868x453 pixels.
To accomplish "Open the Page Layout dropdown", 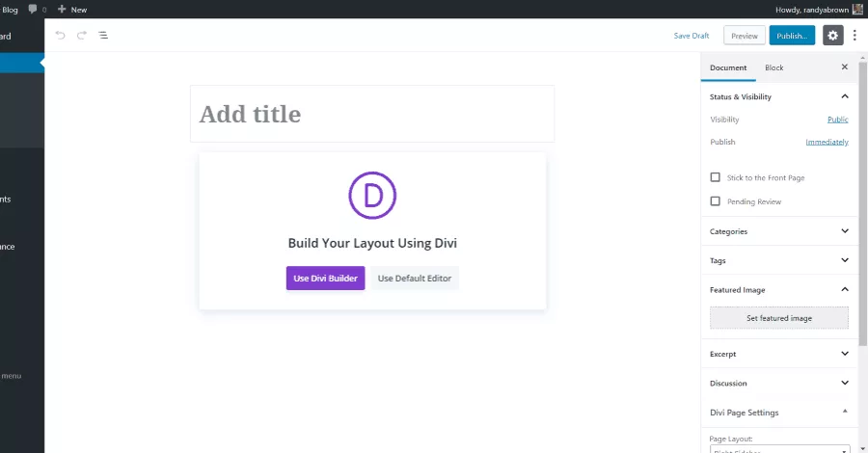I will click(779, 448).
